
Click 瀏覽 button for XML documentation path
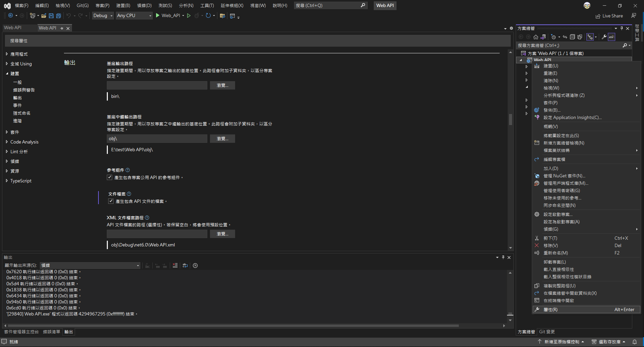coord(222,234)
